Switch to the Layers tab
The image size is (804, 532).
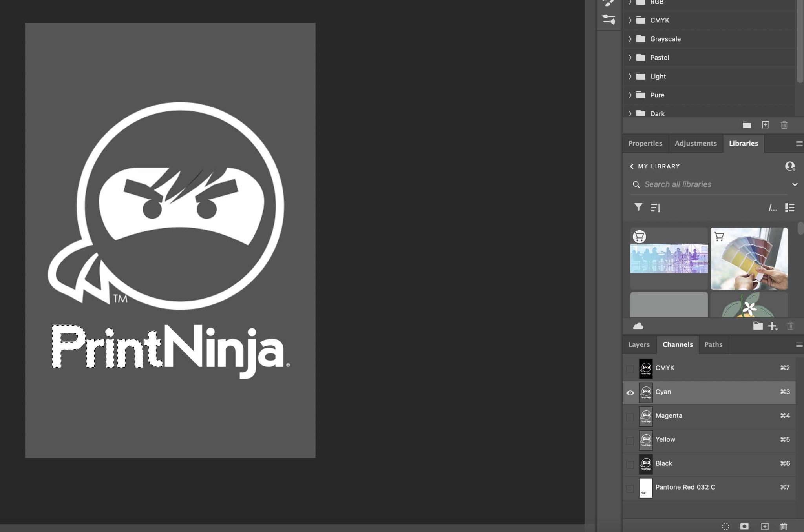pos(639,344)
